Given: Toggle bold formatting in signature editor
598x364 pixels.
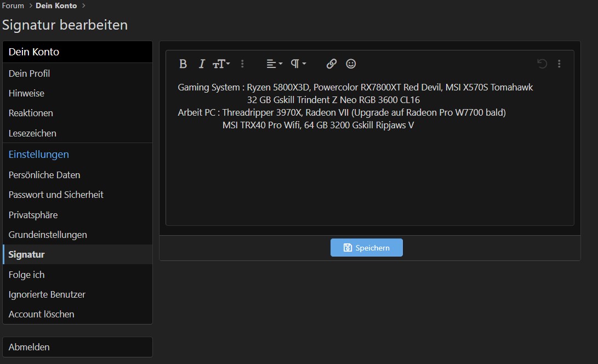Looking at the screenshot, I should click(183, 64).
